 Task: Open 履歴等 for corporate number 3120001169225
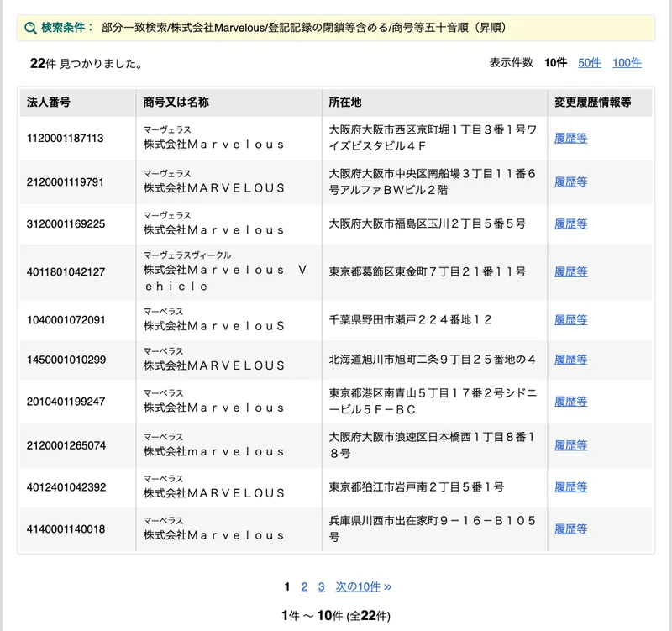tap(570, 223)
